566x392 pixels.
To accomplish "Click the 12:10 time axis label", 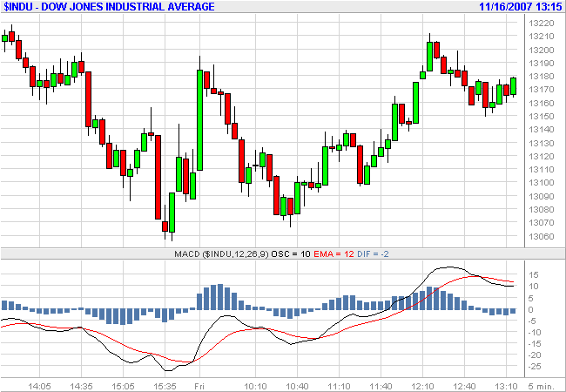I will pos(422,386).
